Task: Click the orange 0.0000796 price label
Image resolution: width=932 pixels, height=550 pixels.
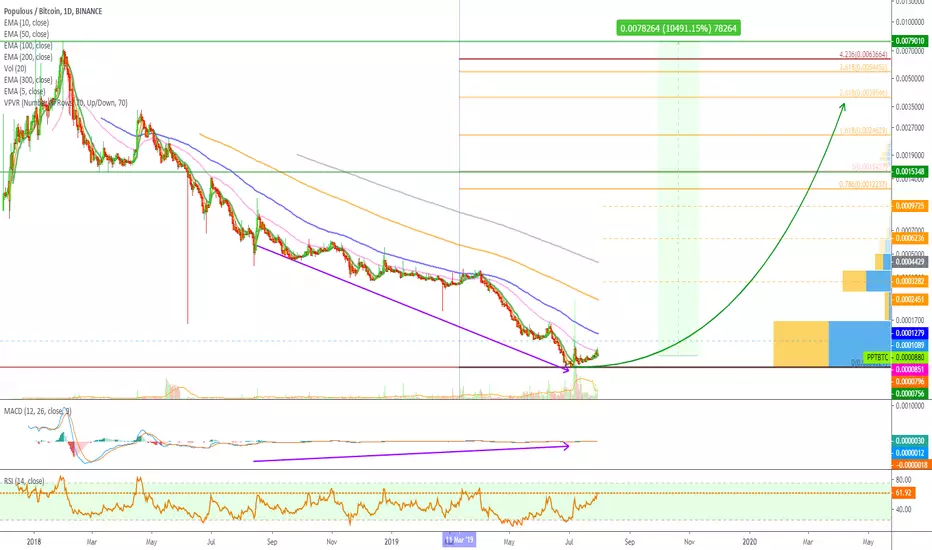Action: point(910,381)
